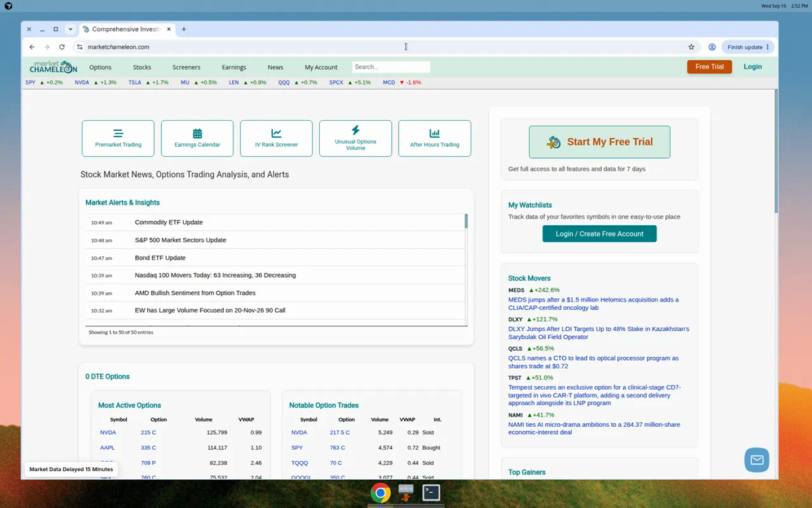Click the page vertical scrollbar
The width and height of the screenshot is (812, 508).
point(776,151)
